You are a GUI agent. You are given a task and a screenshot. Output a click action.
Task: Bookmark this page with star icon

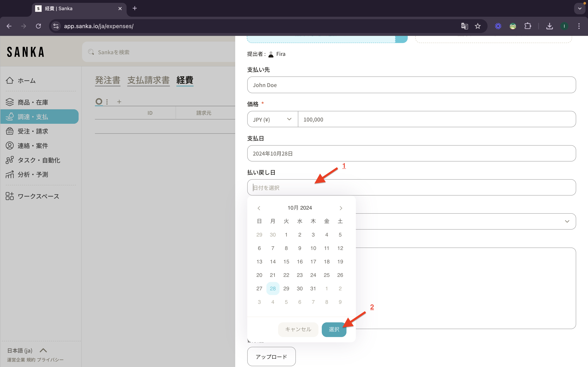tap(478, 26)
